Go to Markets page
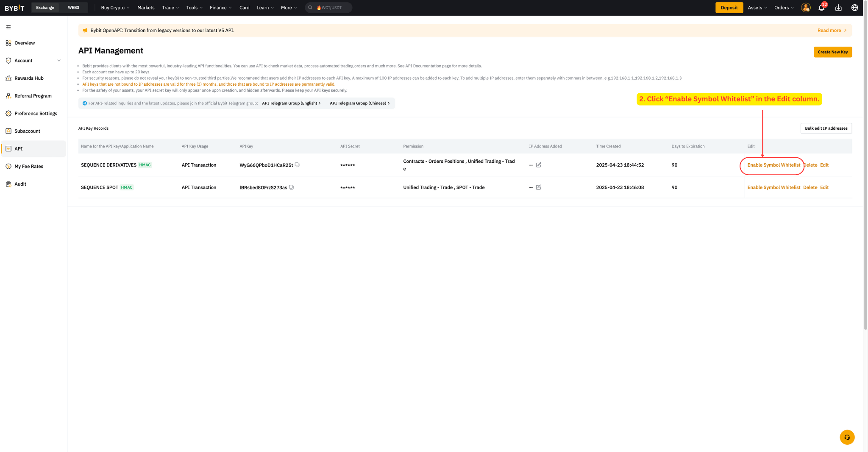 point(146,8)
